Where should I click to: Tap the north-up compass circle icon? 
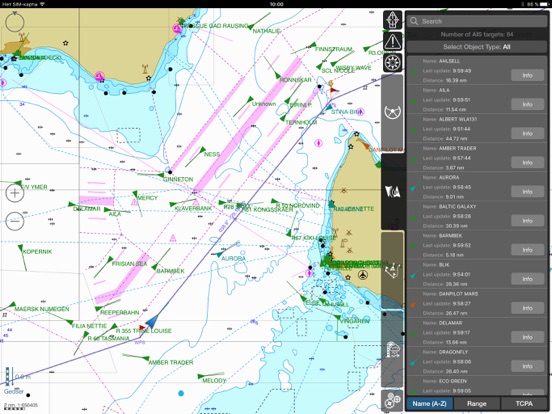[15, 22]
